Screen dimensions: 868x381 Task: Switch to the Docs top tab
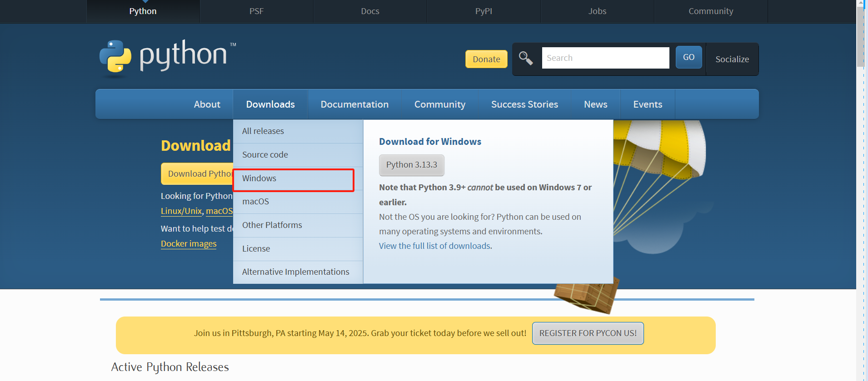pos(370,11)
